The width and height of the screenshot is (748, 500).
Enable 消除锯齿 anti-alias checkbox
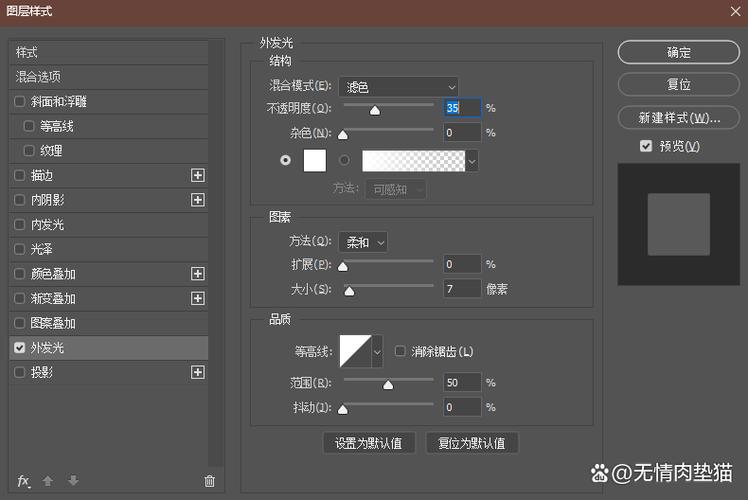[x=400, y=351]
